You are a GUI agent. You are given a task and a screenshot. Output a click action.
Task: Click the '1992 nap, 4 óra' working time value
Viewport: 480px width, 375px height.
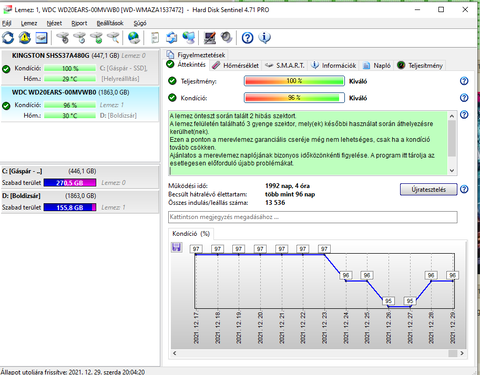(x=287, y=186)
